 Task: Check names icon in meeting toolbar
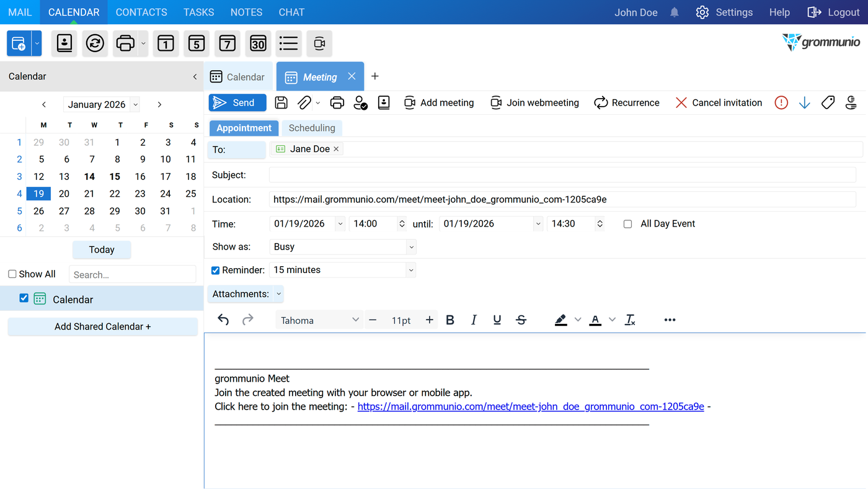[x=360, y=102]
